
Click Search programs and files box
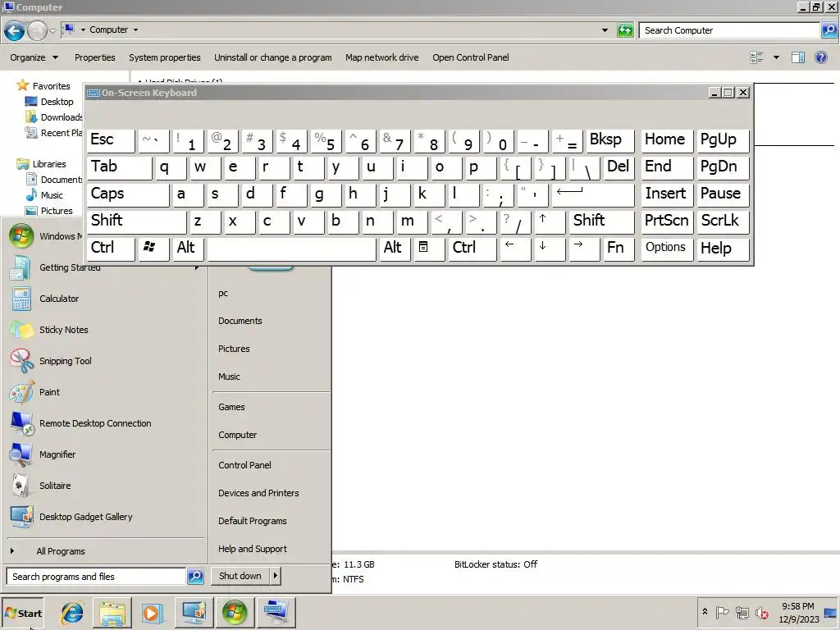coord(96,577)
